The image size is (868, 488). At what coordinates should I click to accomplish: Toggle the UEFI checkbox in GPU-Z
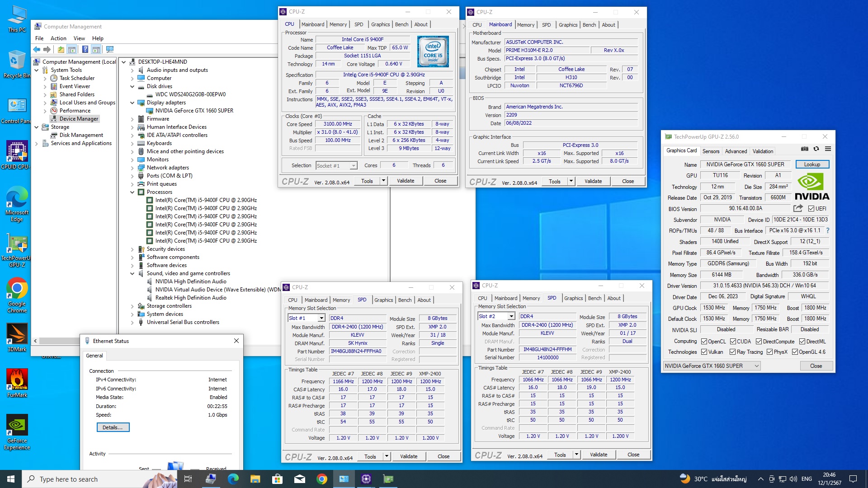[x=811, y=209]
